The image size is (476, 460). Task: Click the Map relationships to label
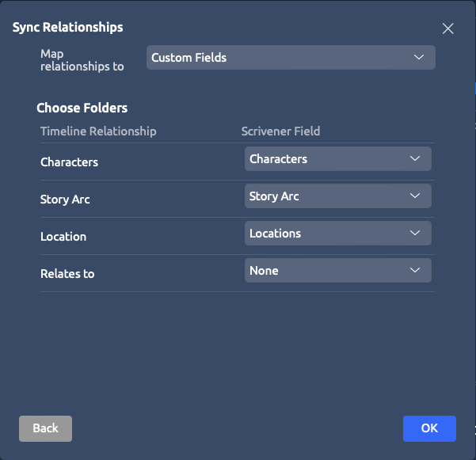[82, 60]
